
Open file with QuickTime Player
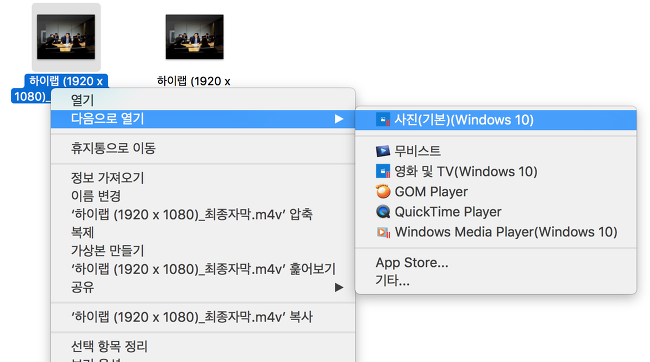[496, 212]
